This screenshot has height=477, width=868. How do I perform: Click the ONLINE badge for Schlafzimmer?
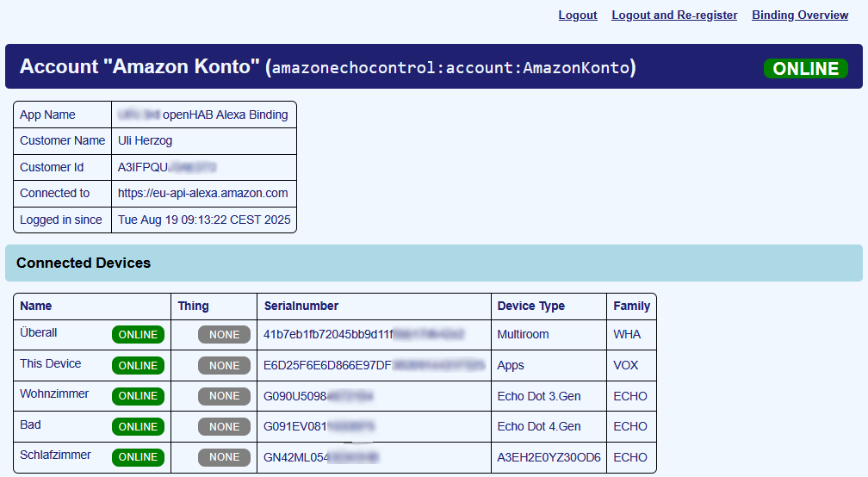pos(138,457)
